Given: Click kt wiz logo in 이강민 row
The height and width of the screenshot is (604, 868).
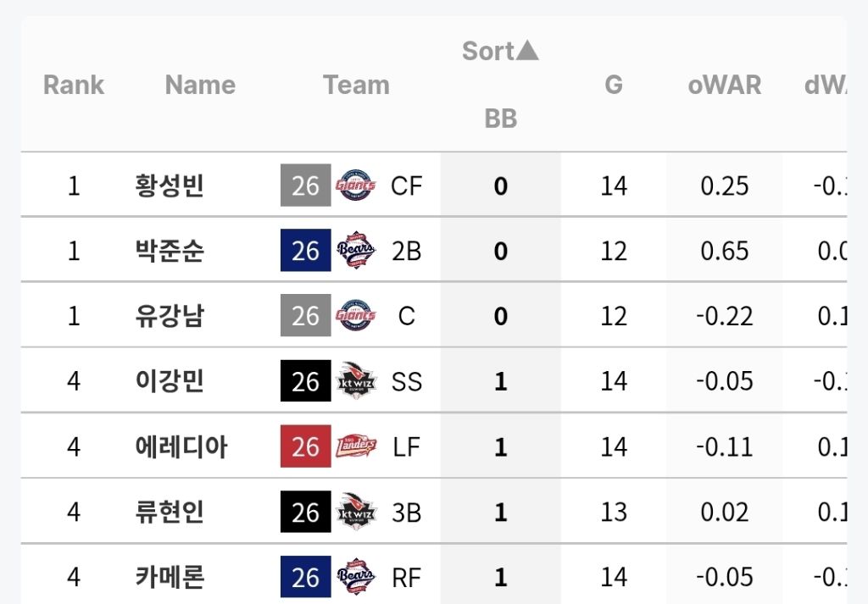Looking at the screenshot, I should tap(356, 381).
